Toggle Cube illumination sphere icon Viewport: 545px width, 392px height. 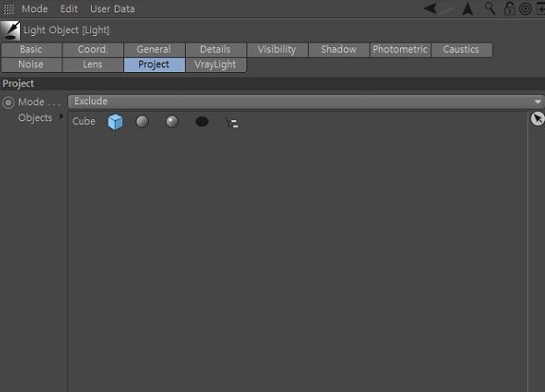click(142, 121)
